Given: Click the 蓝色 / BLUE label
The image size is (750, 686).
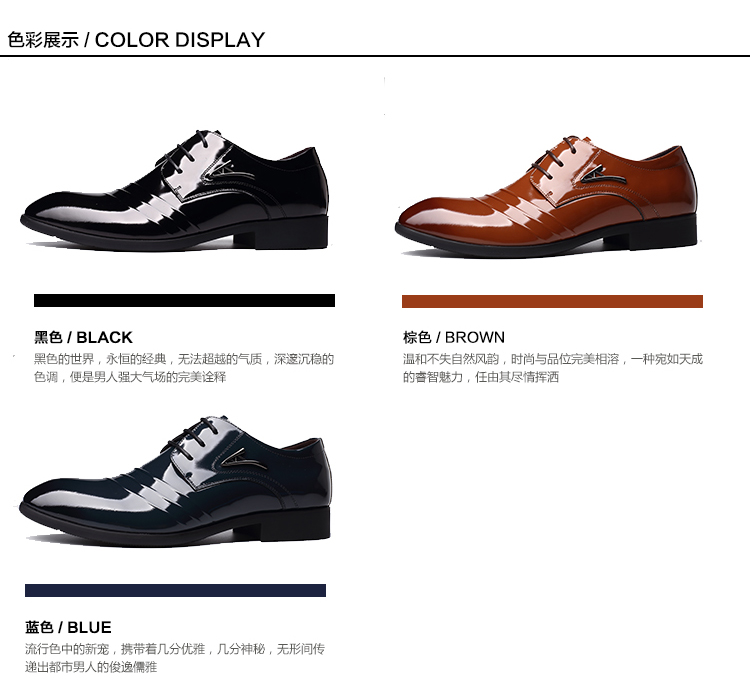Looking at the screenshot, I should [x=68, y=627].
